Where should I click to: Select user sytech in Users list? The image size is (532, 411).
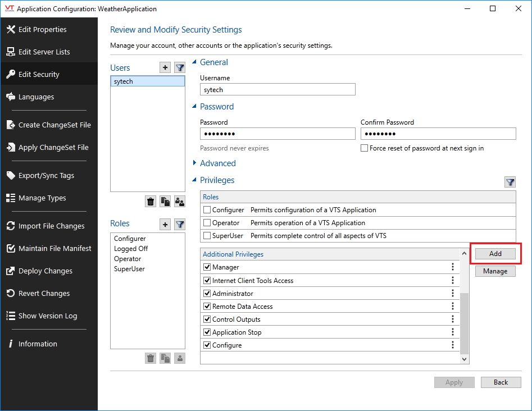[148, 81]
